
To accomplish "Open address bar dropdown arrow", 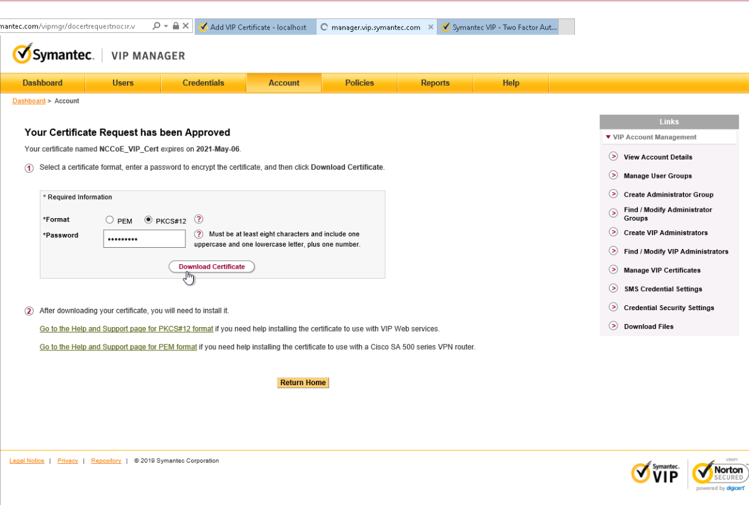I will (166, 26).
